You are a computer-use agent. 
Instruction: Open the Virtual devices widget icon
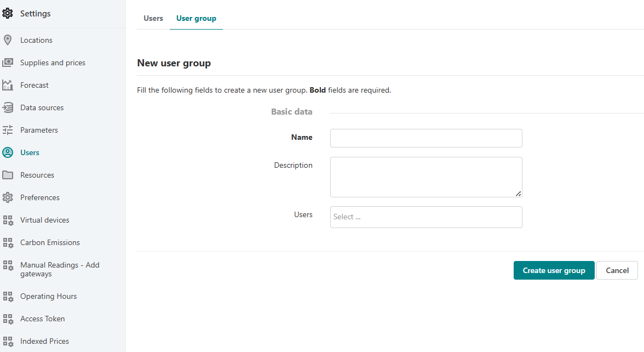[8, 220]
